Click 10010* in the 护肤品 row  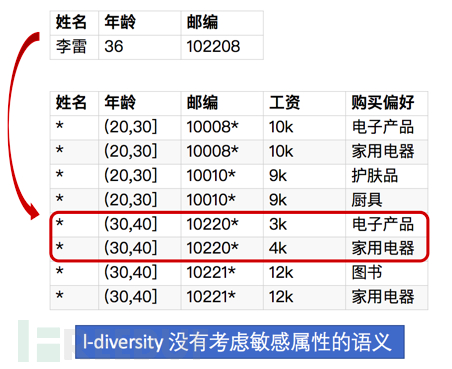point(222,176)
